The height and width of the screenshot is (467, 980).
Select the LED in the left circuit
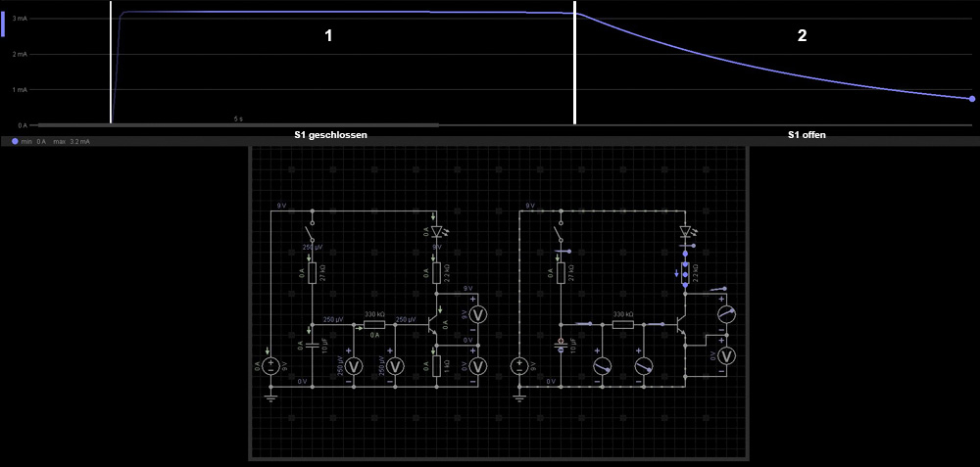click(436, 231)
